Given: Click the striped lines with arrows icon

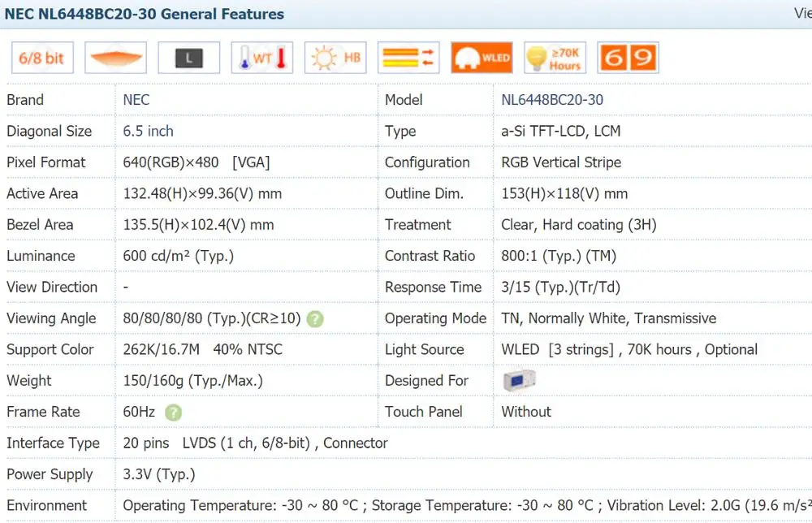Looking at the screenshot, I should tap(408, 58).
